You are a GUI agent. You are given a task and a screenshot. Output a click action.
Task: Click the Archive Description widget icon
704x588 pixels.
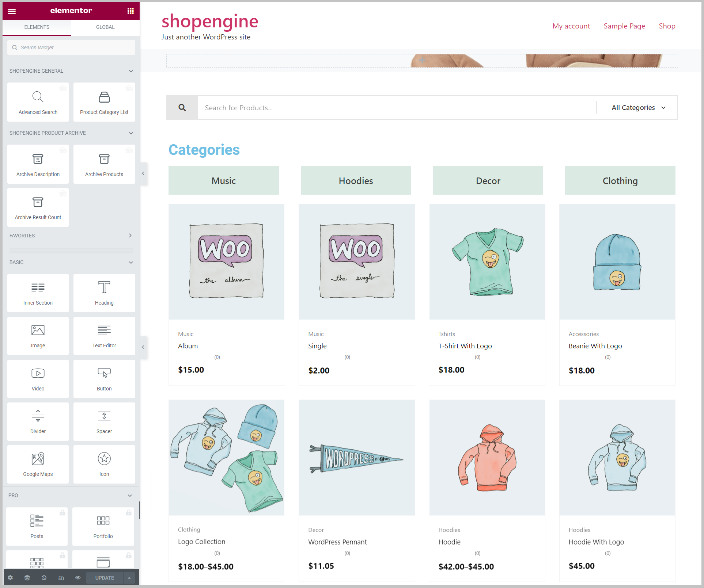[x=37, y=159]
